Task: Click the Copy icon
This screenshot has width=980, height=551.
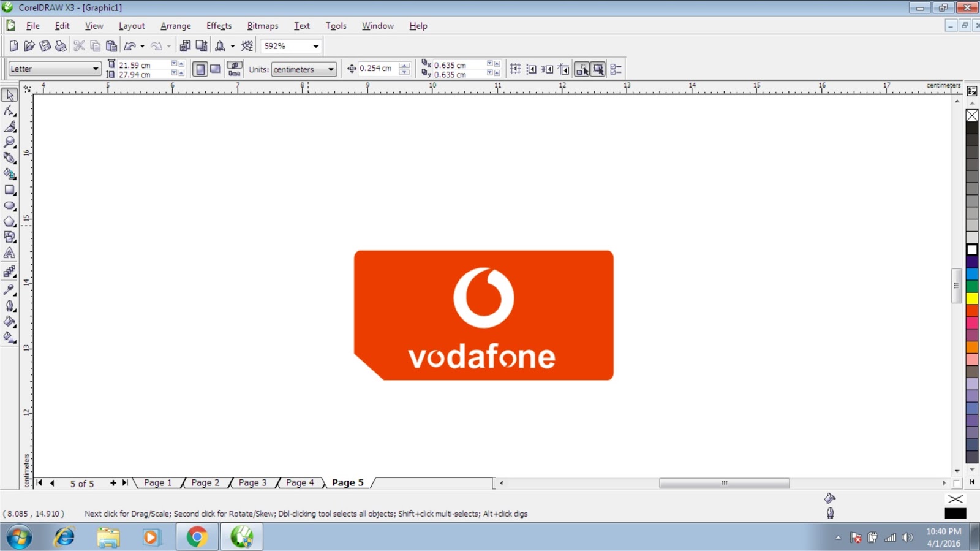Action: tap(95, 46)
